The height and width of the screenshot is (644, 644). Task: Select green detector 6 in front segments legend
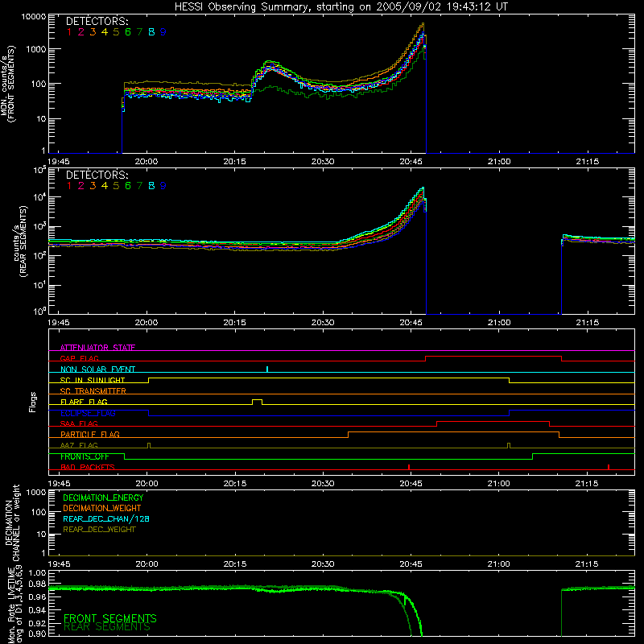tap(128, 32)
